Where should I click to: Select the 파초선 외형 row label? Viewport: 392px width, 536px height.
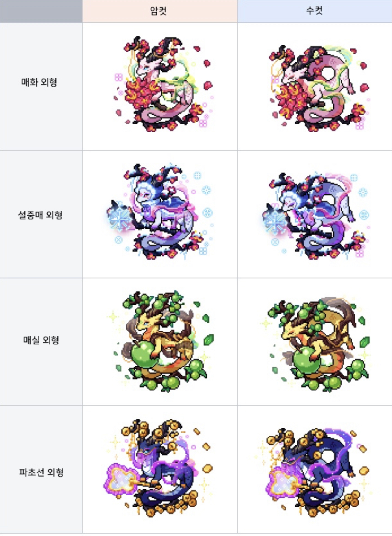[41, 472]
